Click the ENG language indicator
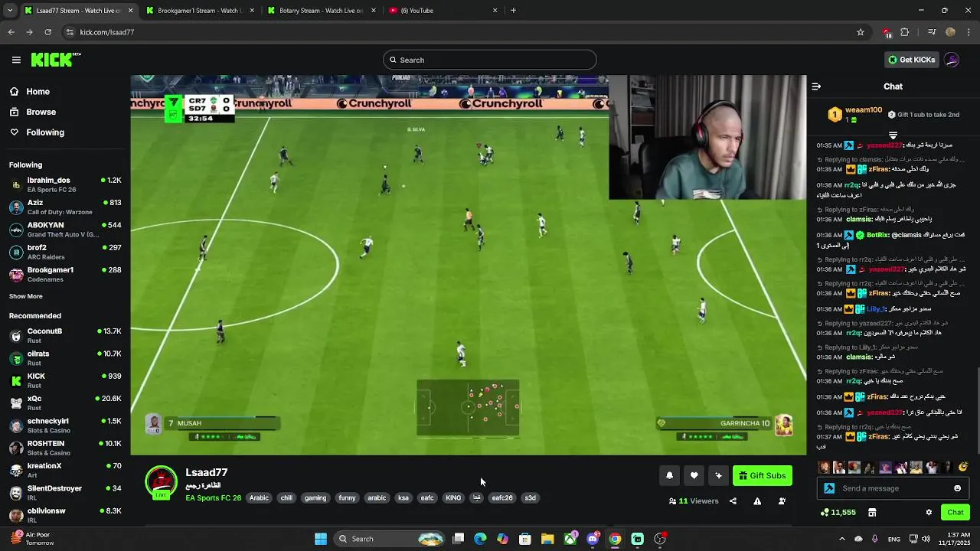This screenshot has height=551, width=980. pos(893,539)
